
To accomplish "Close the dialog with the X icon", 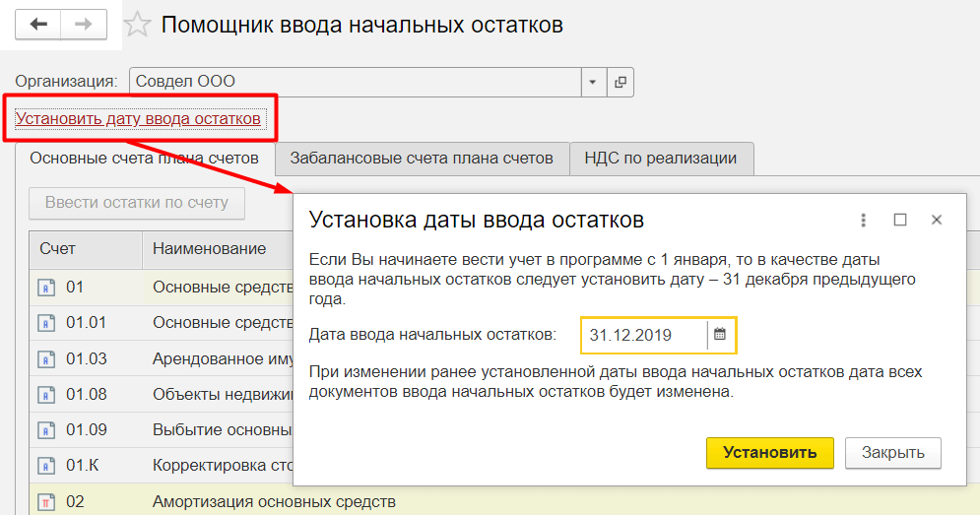I will pyautogui.click(x=937, y=220).
